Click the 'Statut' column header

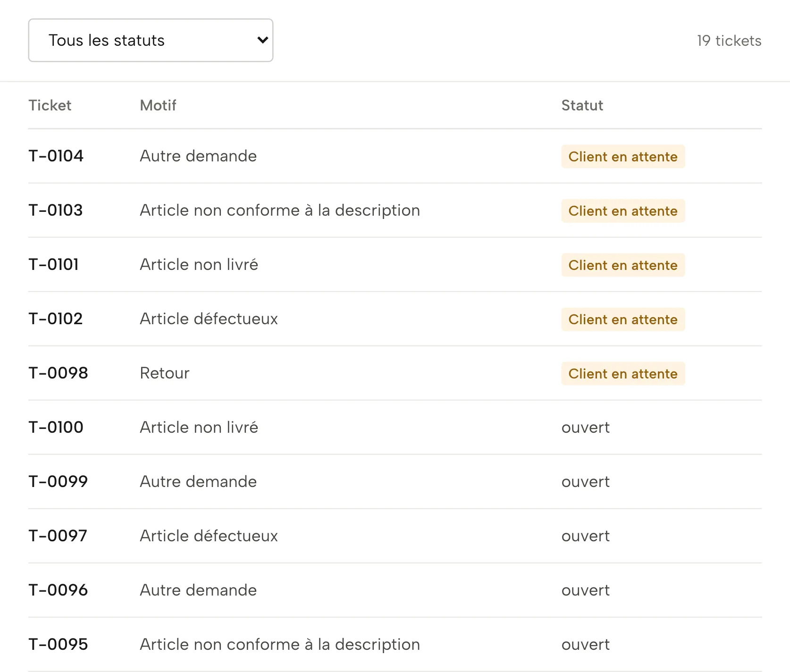tap(582, 105)
